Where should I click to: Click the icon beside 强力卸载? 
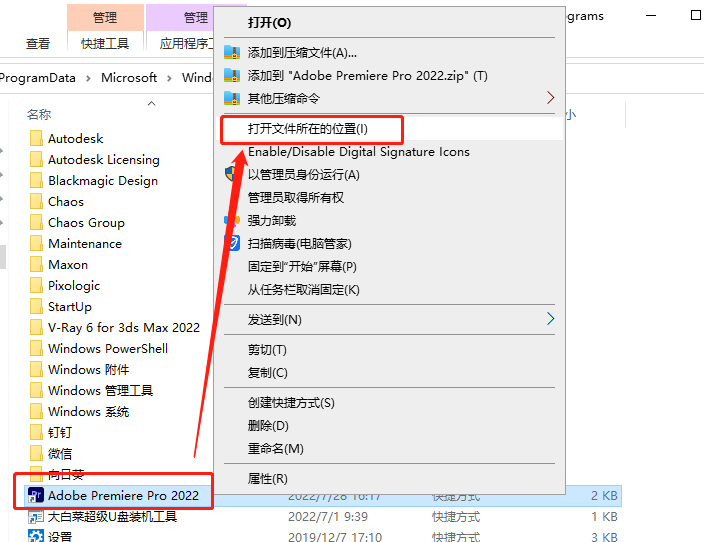pos(232,220)
